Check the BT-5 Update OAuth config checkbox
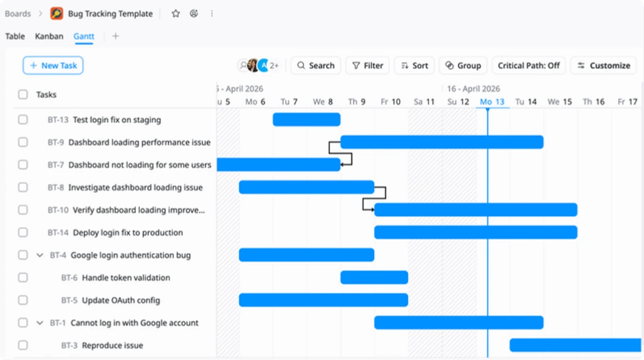Screen dimensions: 644x360 (x=23, y=300)
